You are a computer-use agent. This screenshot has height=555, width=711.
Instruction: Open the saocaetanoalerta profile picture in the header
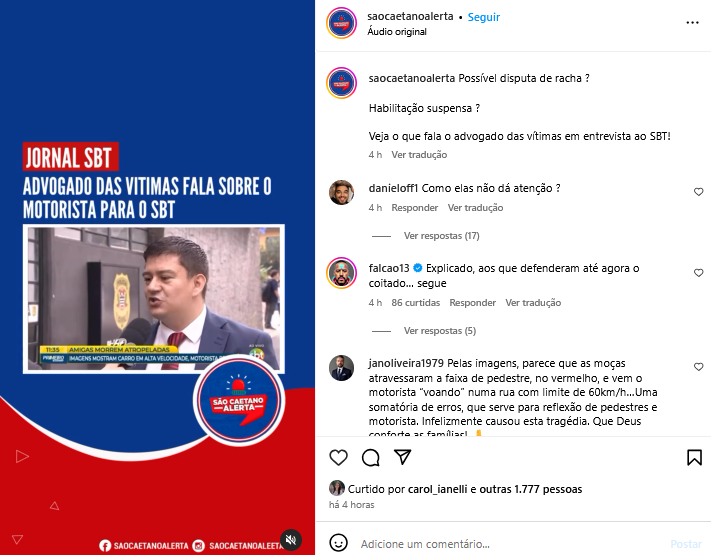pos(341,23)
